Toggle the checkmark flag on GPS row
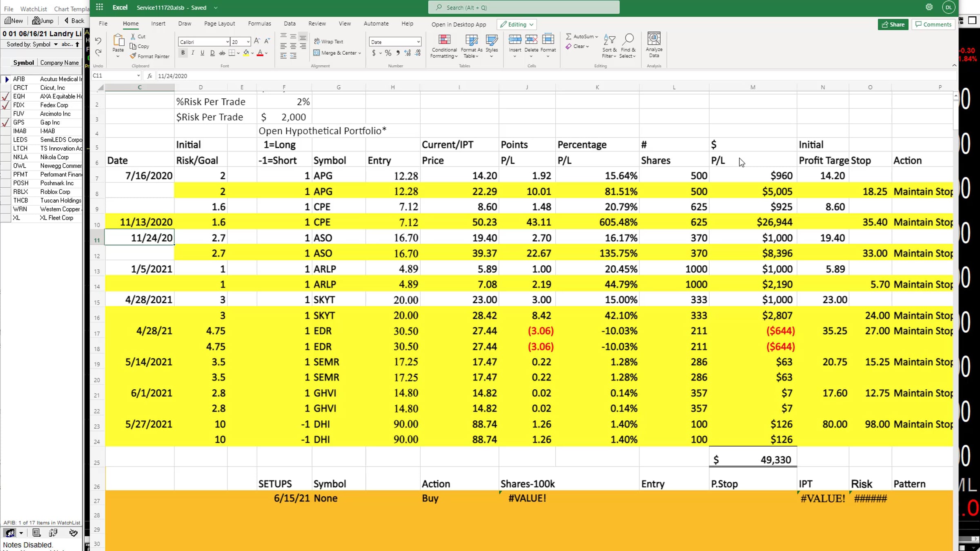980x551 pixels. [x=6, y=122]
